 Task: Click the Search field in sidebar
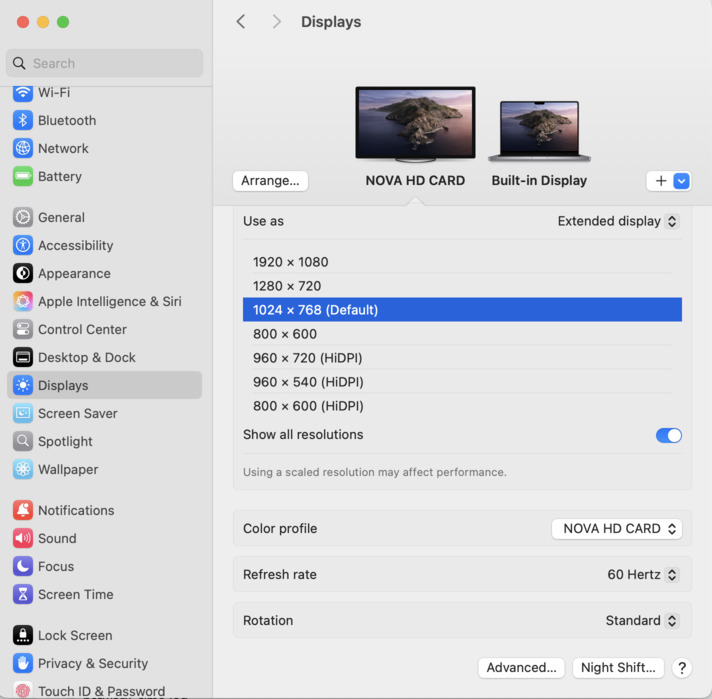(x=104, y=63)
